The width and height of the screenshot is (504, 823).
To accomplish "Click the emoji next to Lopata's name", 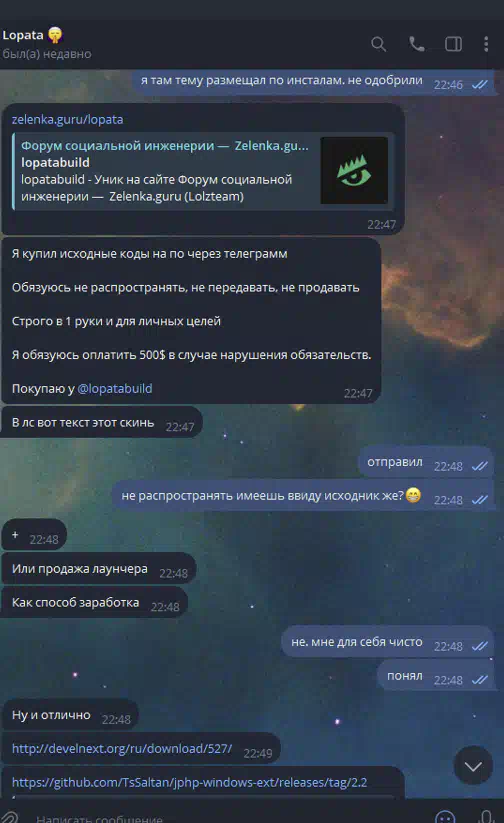I will pos(55,35).
